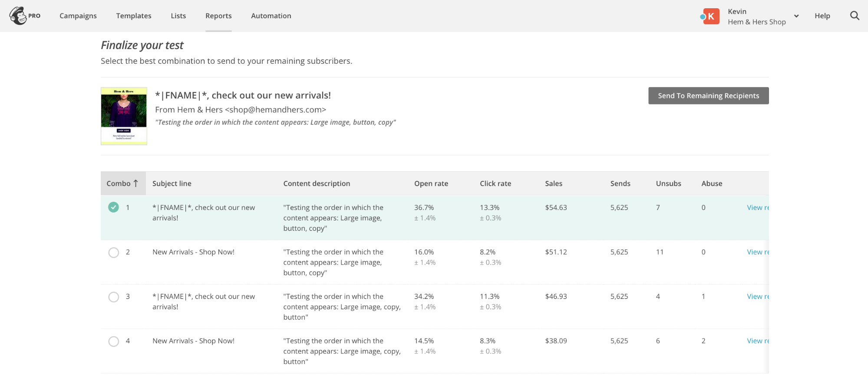Click the Abuse column header
The height and width of the screenshot is (390, 868).
point(712,184)
